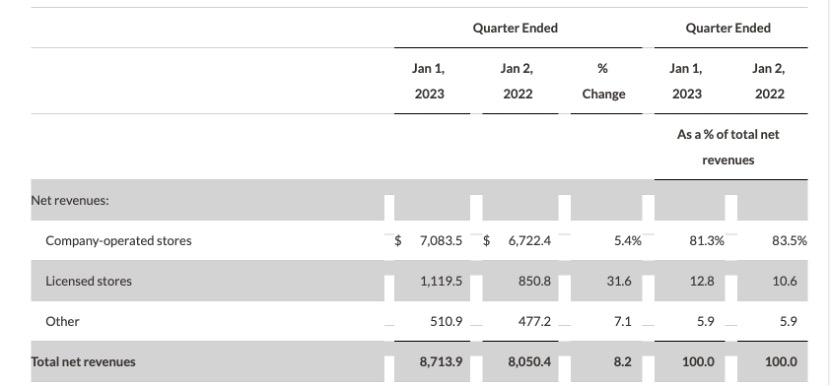Select the Total net revenues label
This screenshot has height=386, width=832.
point(83,362)
